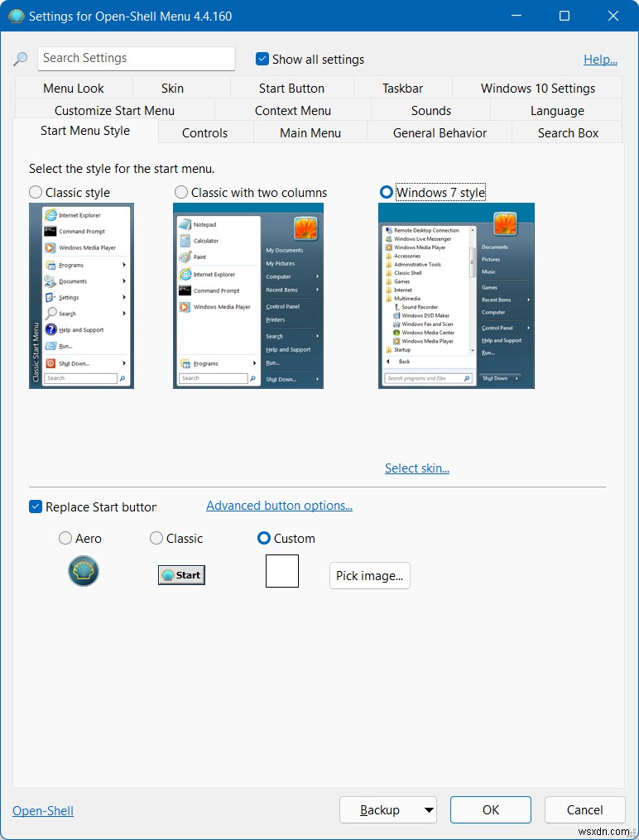Open the Windows 10 Settings tab
This screenshot has height=840, width=639.
pos(538,89)
